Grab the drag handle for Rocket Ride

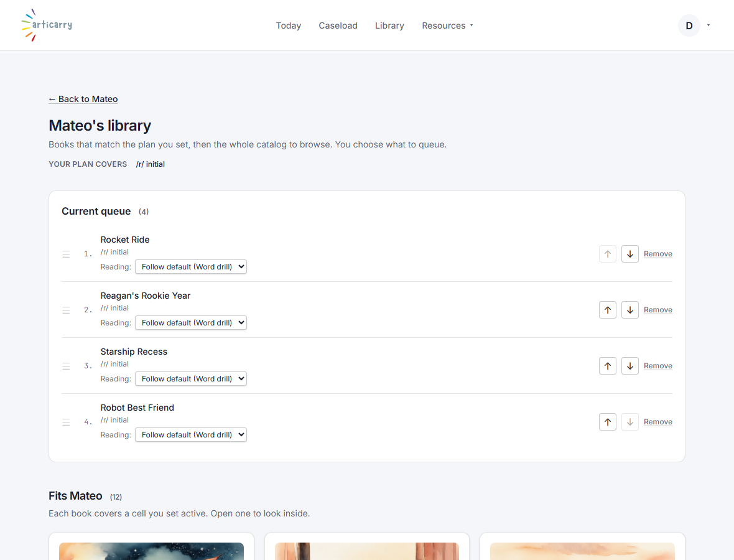click(x=66, y=254)
